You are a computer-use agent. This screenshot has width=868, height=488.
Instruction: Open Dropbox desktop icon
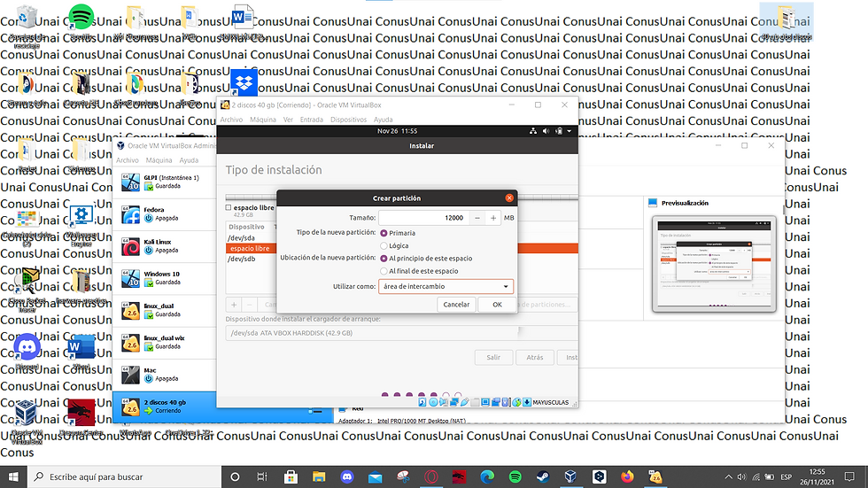[x=244, y=83]
